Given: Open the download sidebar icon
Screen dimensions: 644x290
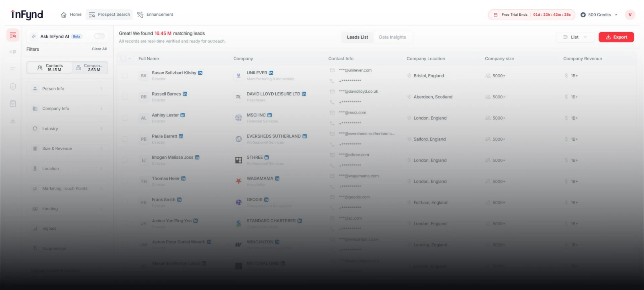Looking at the screenshot, I should click(13, 121).
